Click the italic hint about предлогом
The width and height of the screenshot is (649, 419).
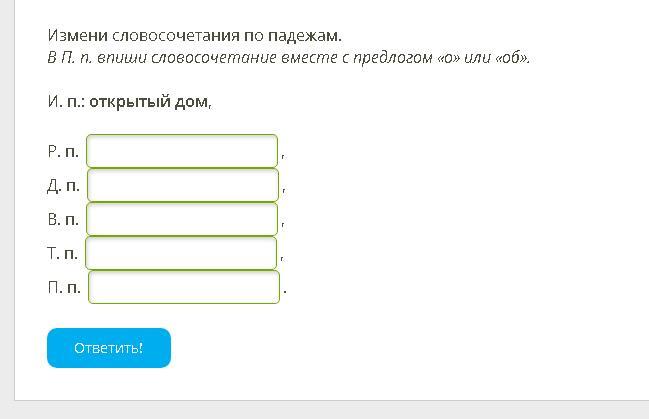(288, 58)
